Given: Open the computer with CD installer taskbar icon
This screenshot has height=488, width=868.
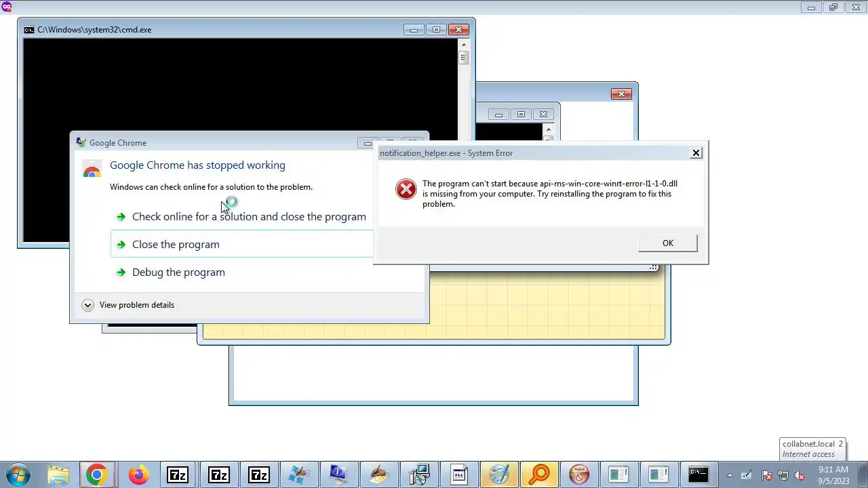Looking at the screenshot, I should click(418, 474).
